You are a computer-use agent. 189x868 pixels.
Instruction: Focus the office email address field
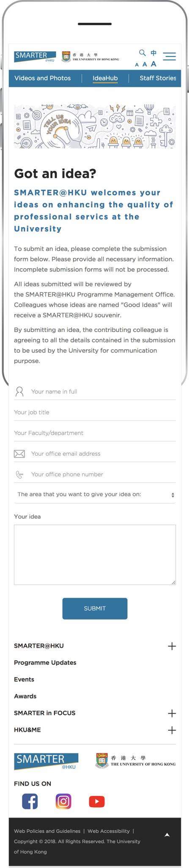pyautogui.click(x=95, y=453)
